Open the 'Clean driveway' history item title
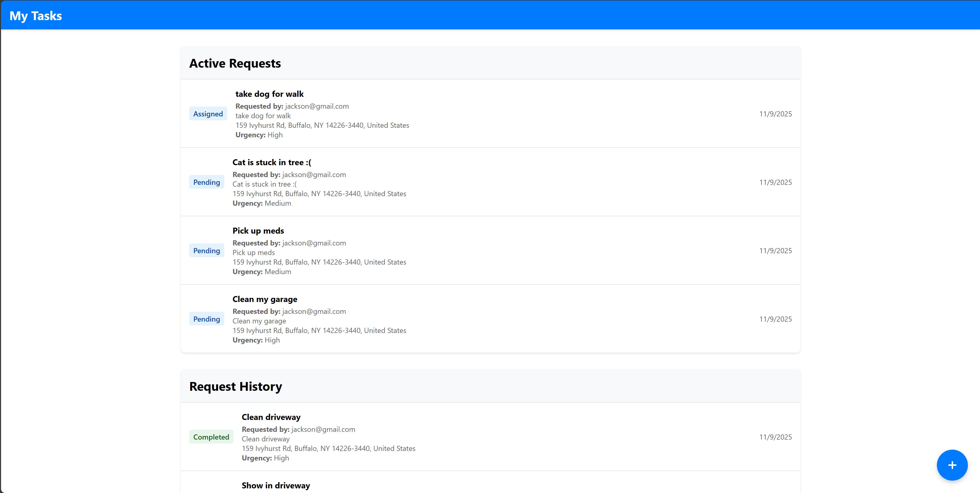Viewport: 980px width, 493px height. pyautogui.click(x=271, y=417)
